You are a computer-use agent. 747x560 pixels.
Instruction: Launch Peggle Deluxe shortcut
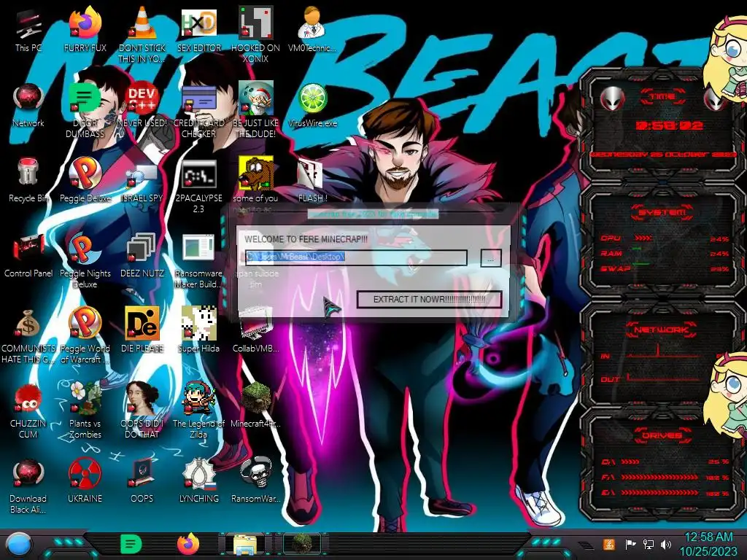coord(85,174)
